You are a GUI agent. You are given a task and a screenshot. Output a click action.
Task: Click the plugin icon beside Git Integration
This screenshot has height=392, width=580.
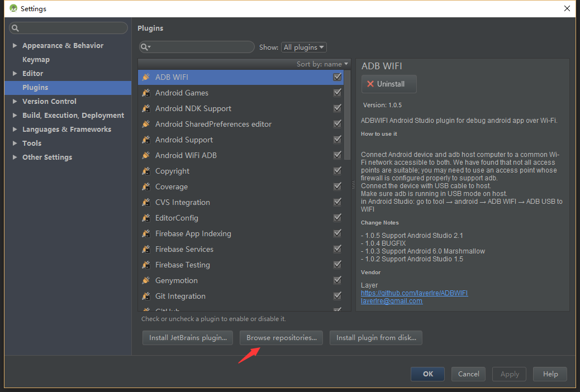point(146,296)
